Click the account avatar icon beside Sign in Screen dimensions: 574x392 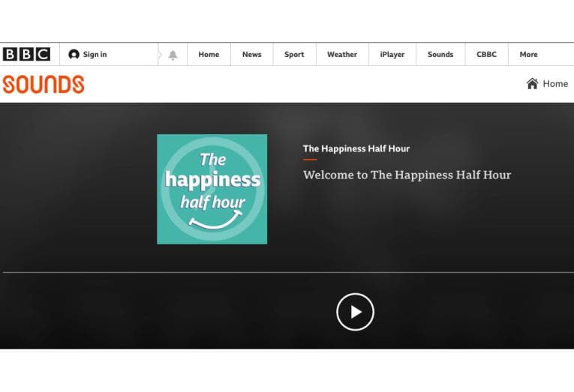[74, 54]
